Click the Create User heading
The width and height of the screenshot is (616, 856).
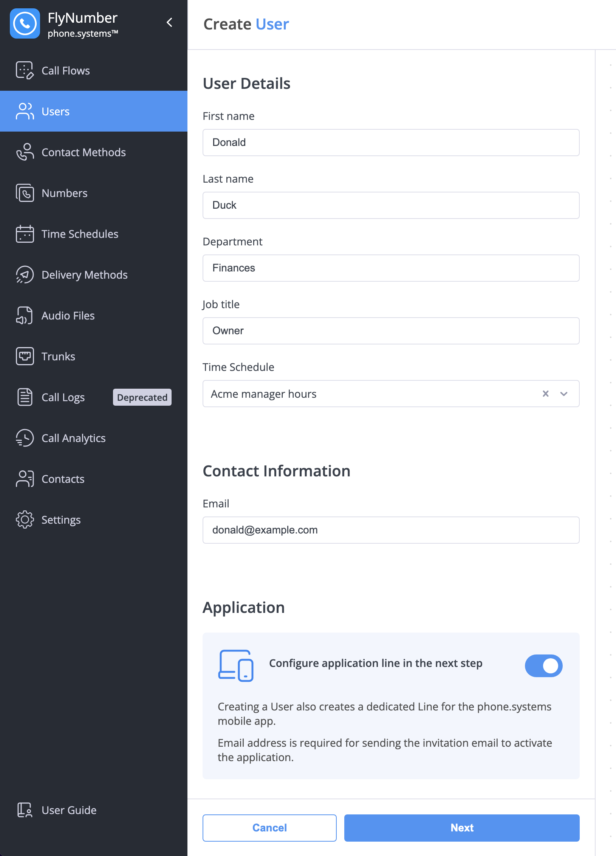pos(246,24)
